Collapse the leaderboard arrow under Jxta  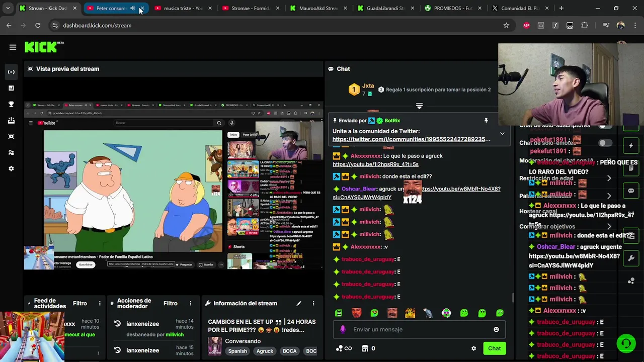[x=419, y=106]
